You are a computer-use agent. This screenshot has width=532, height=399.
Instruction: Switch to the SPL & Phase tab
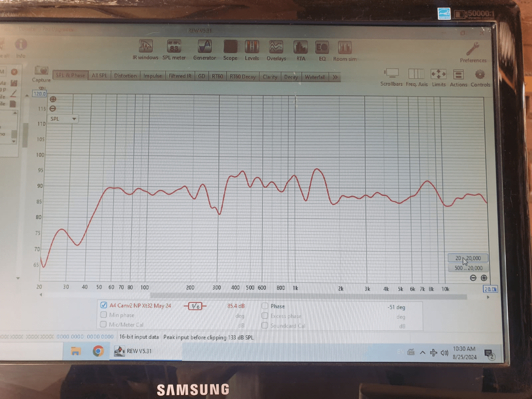[70, 75]
